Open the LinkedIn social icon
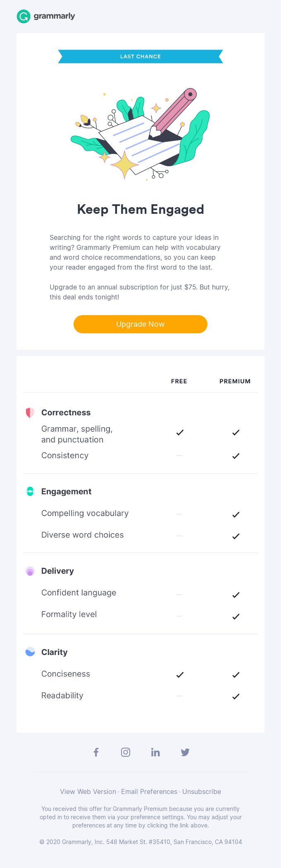 (155, 752)
